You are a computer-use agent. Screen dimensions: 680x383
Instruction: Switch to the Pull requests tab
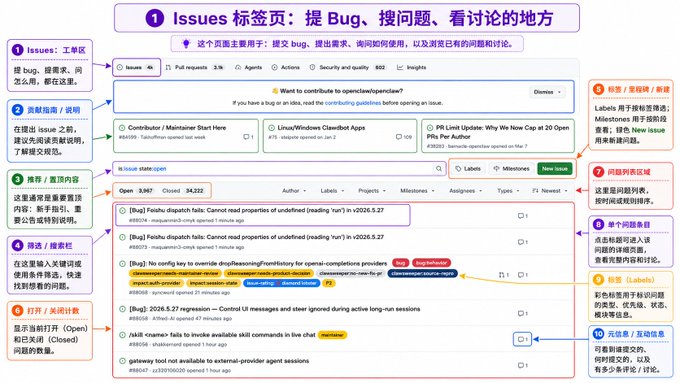(x=195, y=68)
